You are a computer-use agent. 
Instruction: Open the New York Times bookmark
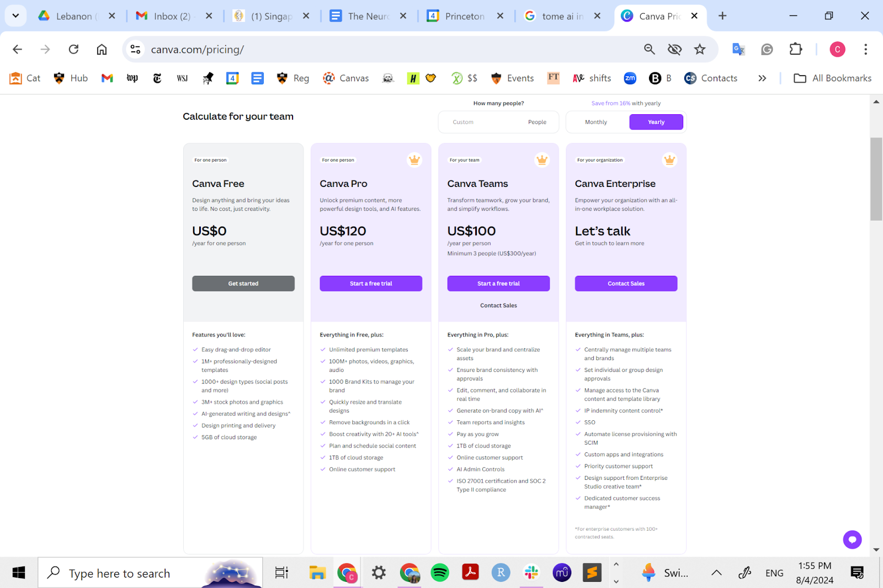click(x=157, y=78)
